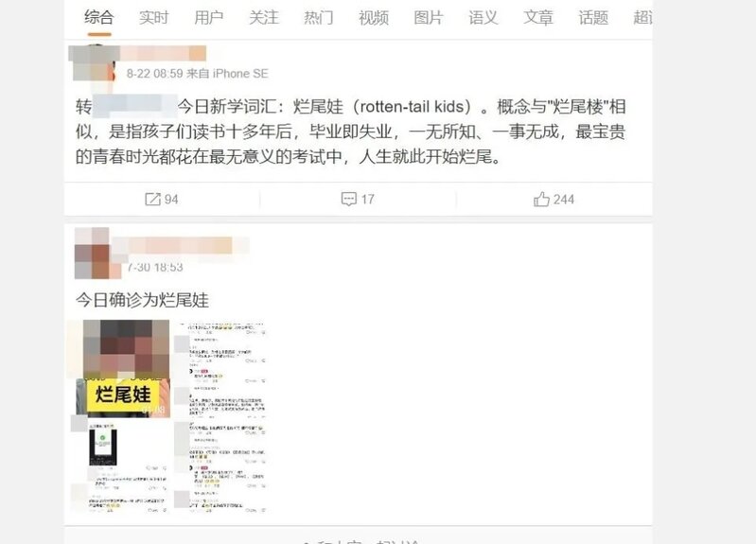
Task: Open the 烂尾娃 video thumbnail
Action: click(123, 368)
